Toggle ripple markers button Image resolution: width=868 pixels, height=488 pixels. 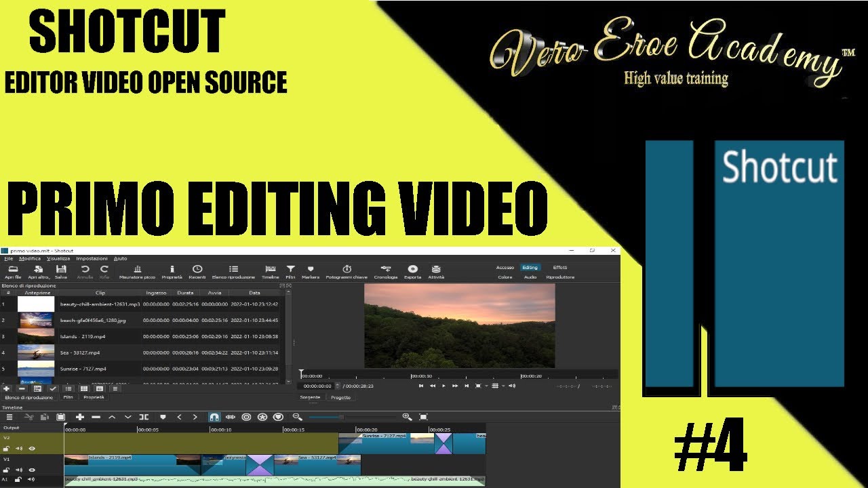[x=278, y=417]
